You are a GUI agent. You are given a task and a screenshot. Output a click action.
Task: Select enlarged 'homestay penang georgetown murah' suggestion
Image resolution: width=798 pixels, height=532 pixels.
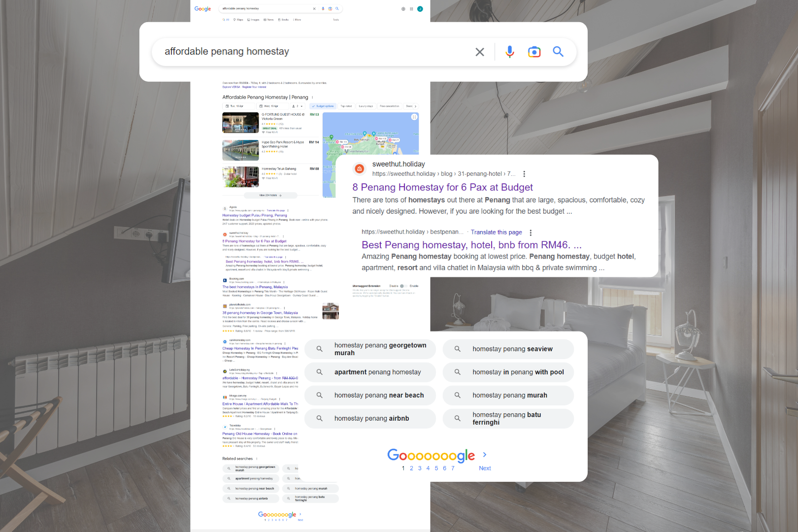pos(370,349)
